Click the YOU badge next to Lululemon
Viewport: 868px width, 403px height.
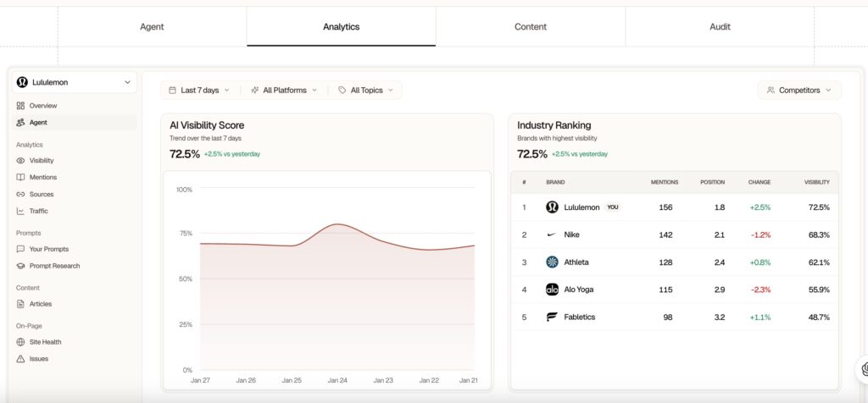coord(612,207)
